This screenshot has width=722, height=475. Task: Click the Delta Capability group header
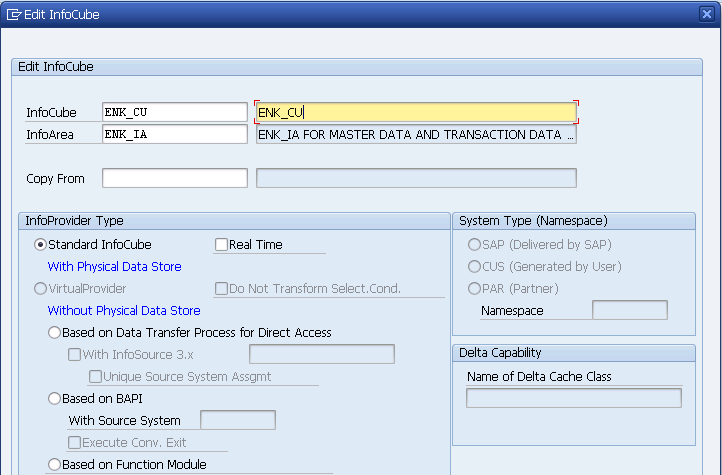coord(574,353)
